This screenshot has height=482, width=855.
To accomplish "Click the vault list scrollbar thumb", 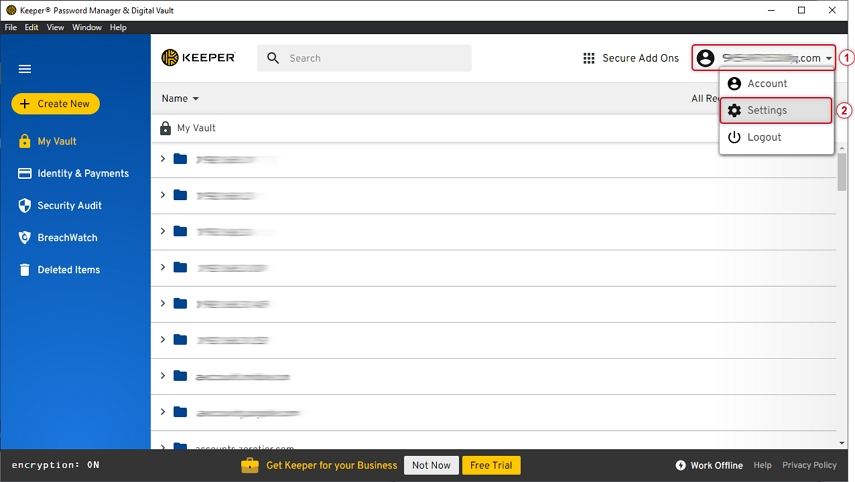I will 842,172.
